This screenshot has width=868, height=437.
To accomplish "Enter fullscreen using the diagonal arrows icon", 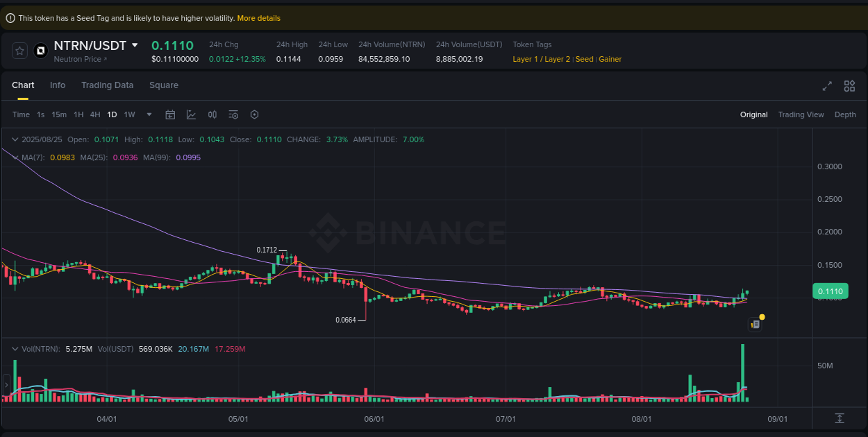I will click(827, 86).
